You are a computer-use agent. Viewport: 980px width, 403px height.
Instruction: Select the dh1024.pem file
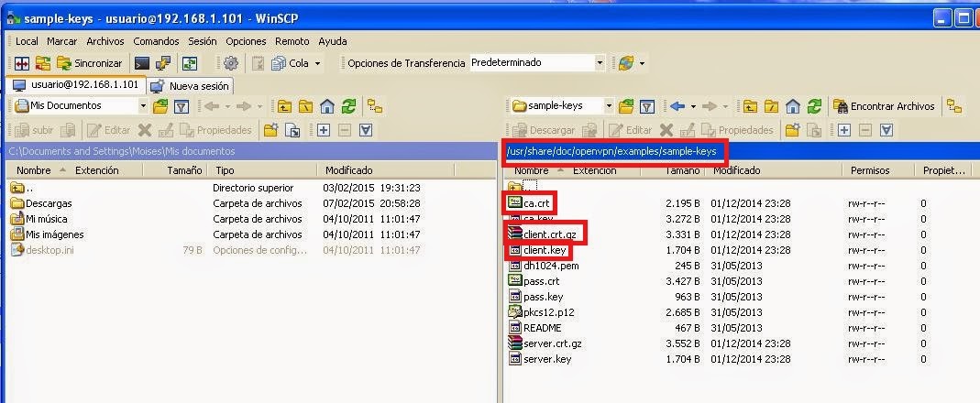[544, 266]
